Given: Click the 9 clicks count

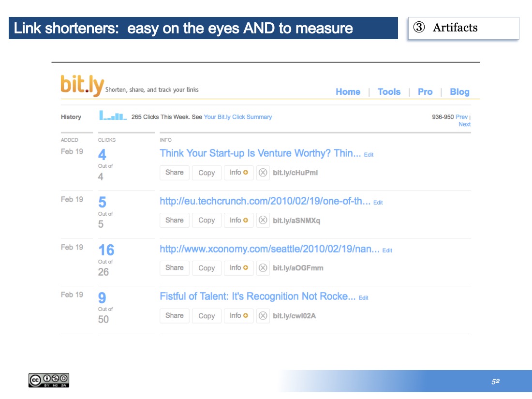Looking at the screenshot, I should tap(102, 298).
